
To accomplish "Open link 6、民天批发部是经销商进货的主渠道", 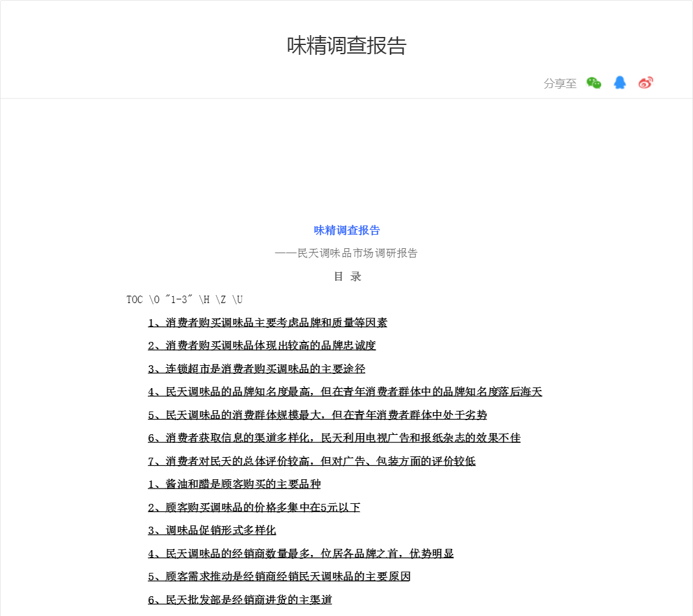I will pyautogui.click(x=240, y=599).
